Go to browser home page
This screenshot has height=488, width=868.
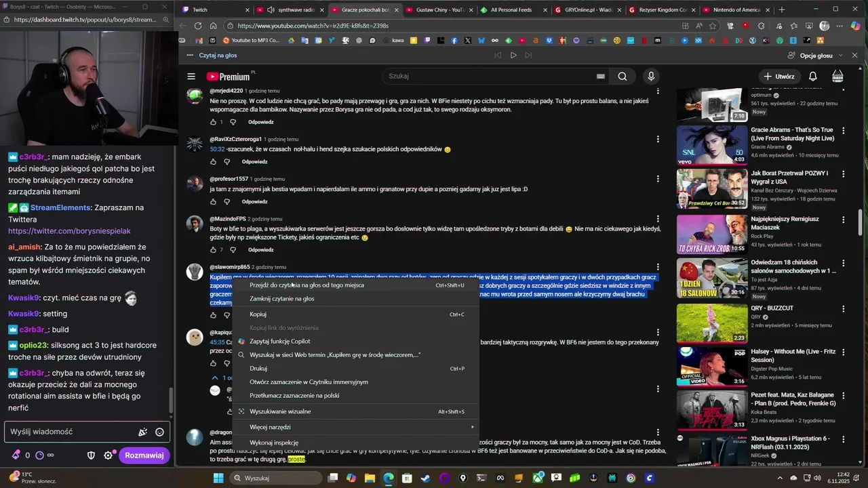click(213, 26)
